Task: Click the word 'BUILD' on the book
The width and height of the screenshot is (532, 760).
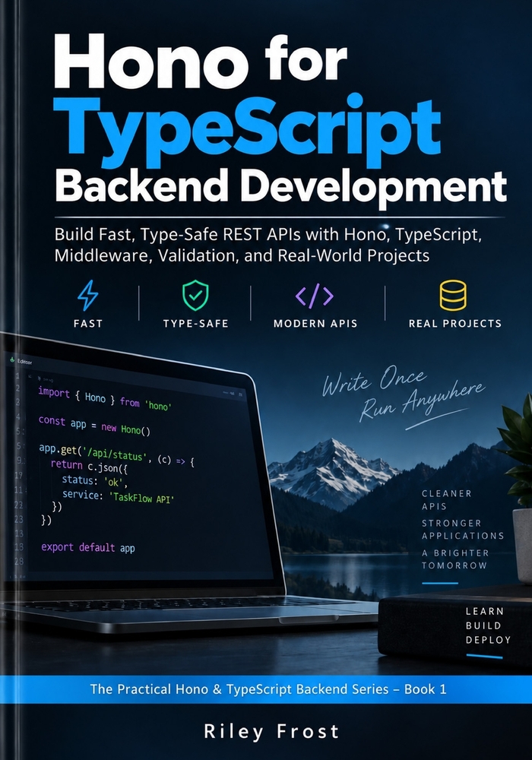Action: point(483,625)
